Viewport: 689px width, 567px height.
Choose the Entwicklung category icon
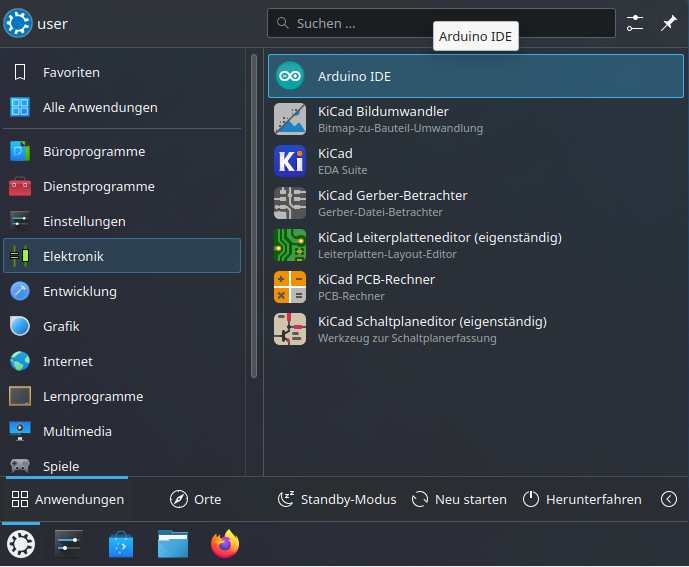(x=20, y=291)
